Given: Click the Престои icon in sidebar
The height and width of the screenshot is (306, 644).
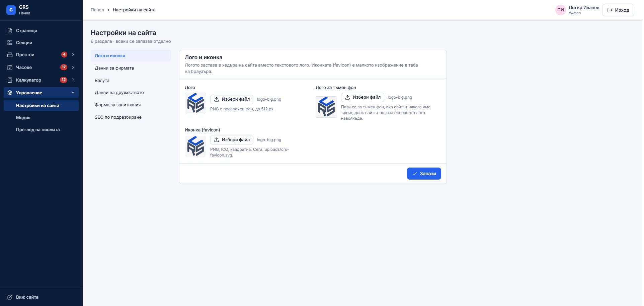Looking at the screenshot, I should point(10,55).
